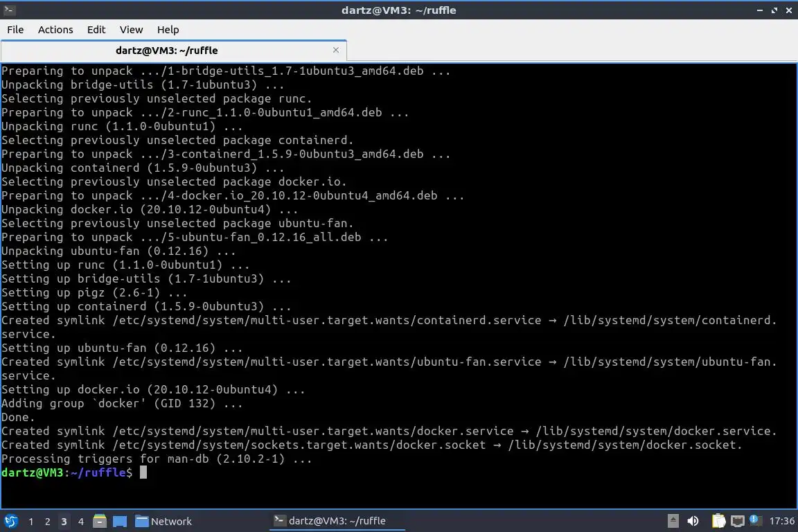Open the clipboard manager tray icon
The height and width of the screenshot is (532, 798).
[718, 521]
